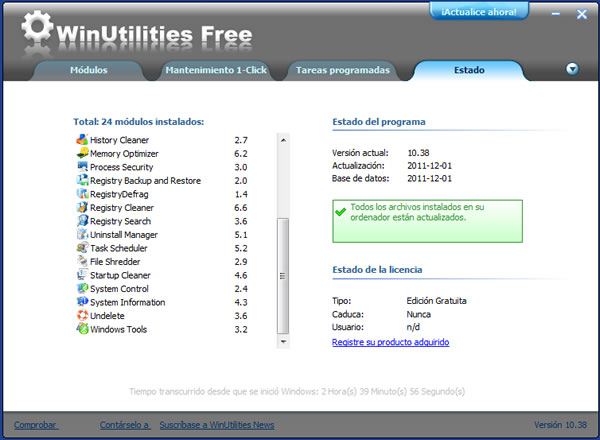600x440 pixels.
Task: Select the System Control list entry text
Action: pyautogui.click(x=119, y=288)
